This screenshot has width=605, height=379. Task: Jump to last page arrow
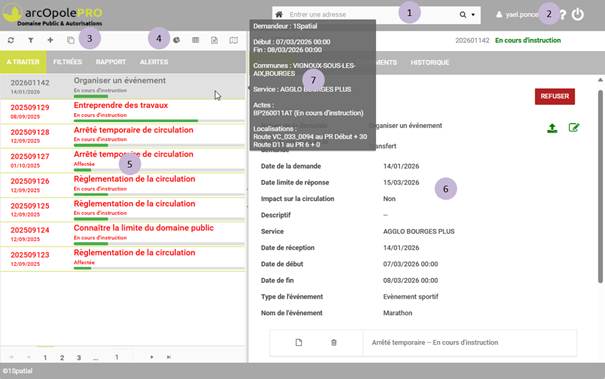pyautogui.click(x=169, y=357)
